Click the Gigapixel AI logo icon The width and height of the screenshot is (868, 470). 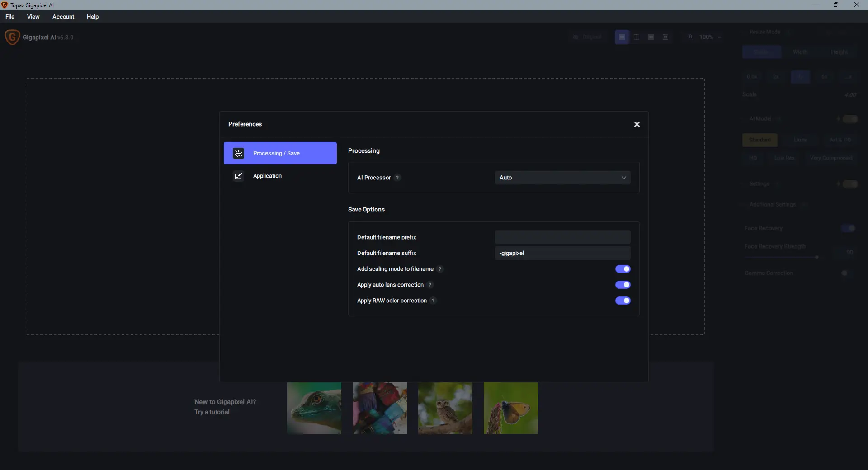(12, 37)
